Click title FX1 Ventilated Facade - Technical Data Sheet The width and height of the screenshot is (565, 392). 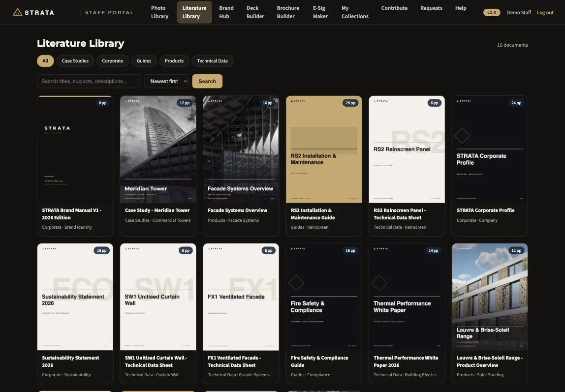[x=234, y=362]
